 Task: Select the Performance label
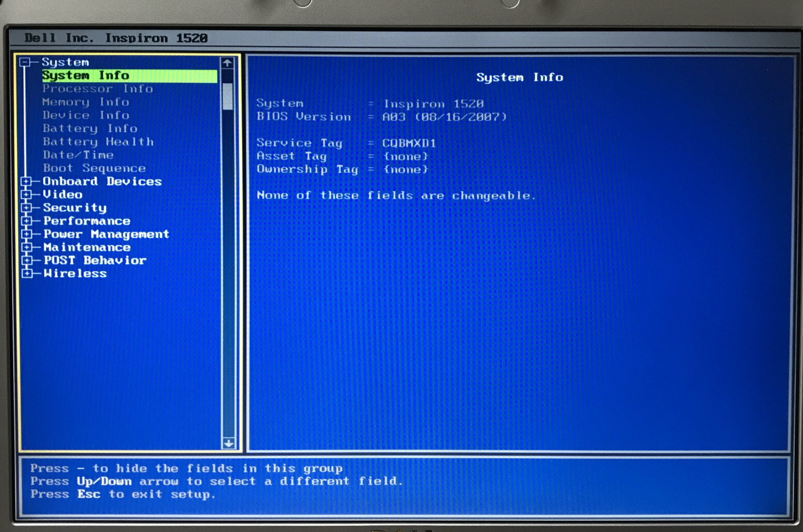87,221
